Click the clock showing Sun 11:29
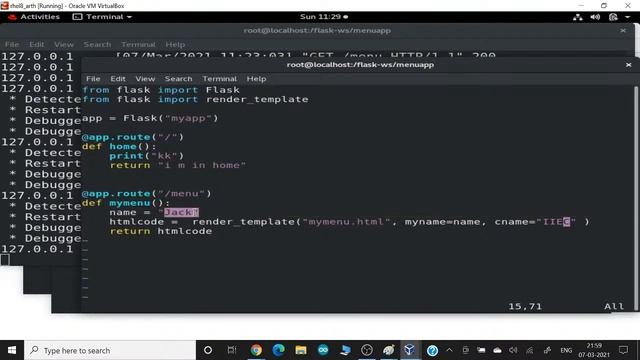The height and width of the screenshot is (360, 640). tap(324, 17)
